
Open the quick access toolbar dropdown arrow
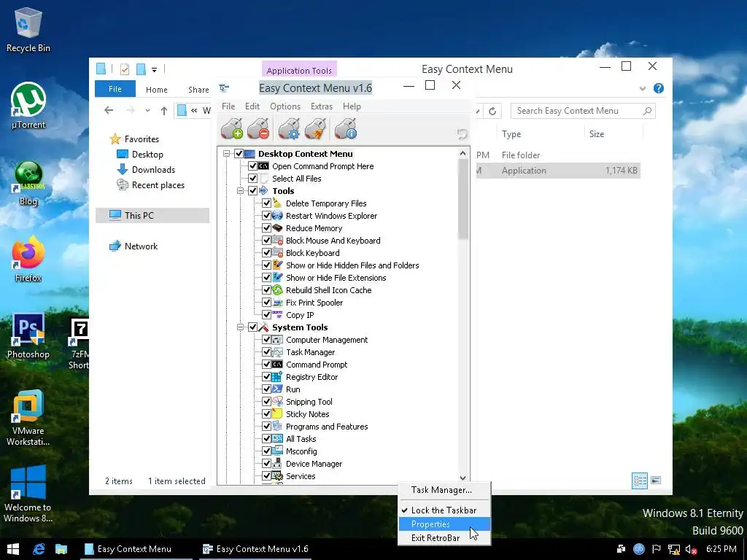pos(155,69)
